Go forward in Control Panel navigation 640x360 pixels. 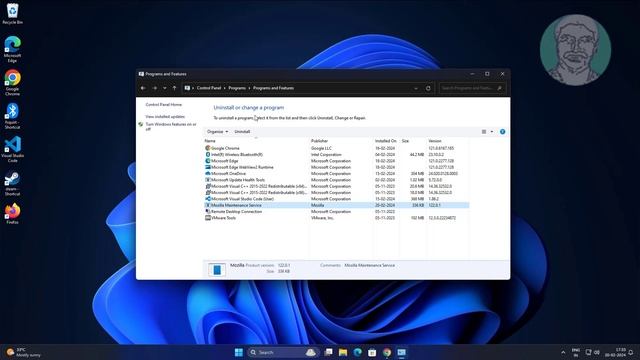point(155,88)
